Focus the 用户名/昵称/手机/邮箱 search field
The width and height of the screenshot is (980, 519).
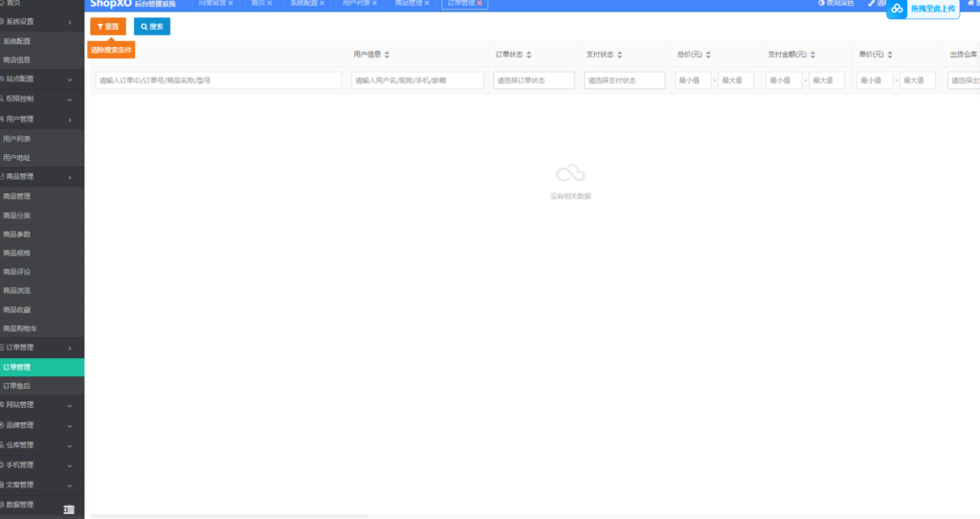click(417, 80)
